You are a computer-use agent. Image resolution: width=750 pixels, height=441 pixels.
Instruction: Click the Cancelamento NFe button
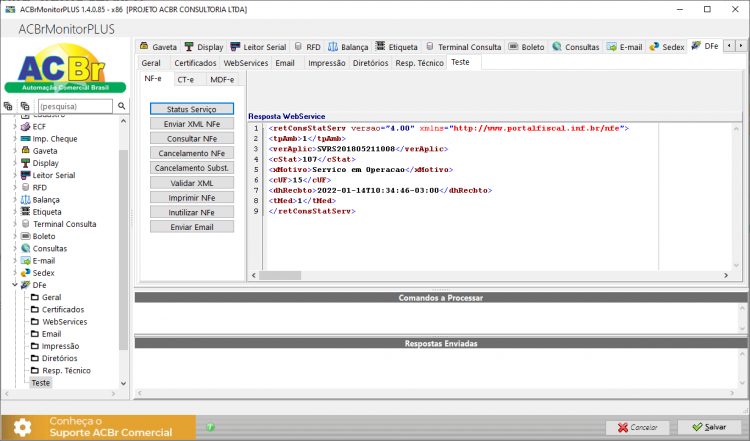pos(192,153)
